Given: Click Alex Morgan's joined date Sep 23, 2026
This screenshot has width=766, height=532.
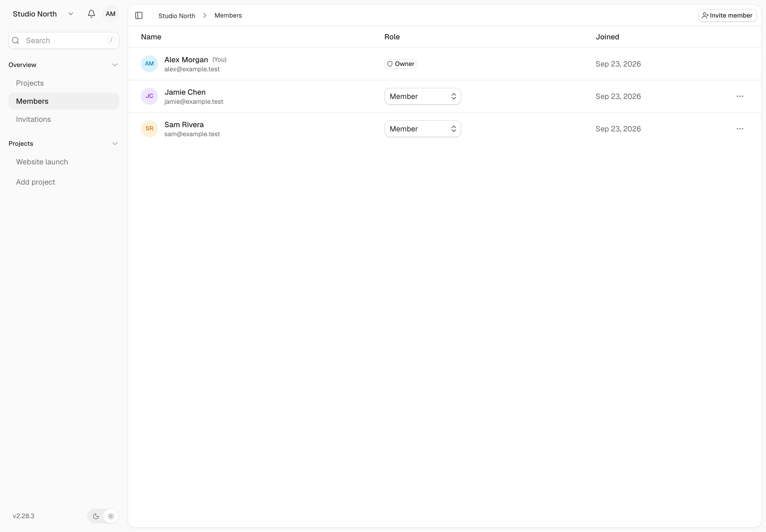Looking at the screenshot, I should (x=618, y=64).
